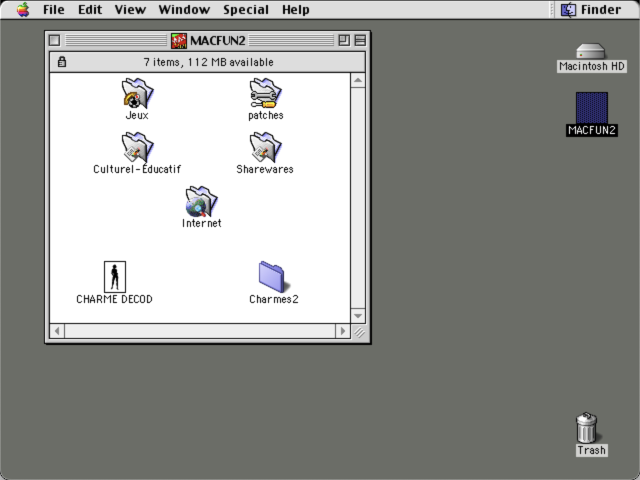Viewport: 640px width, 480px height.
Task: Click the MACFUN2 window zoom box
Action: coord(344,40)
